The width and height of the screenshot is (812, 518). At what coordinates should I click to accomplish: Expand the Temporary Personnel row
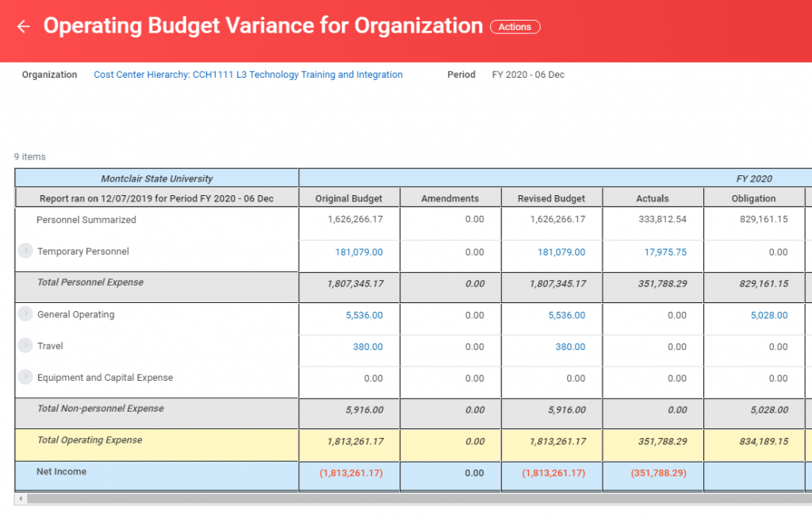25,251
